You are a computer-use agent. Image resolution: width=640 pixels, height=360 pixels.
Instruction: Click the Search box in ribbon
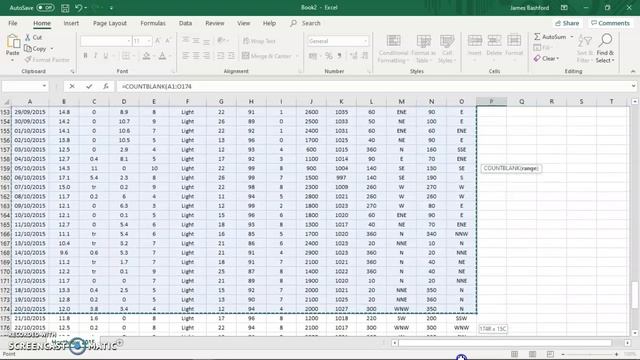305,23
